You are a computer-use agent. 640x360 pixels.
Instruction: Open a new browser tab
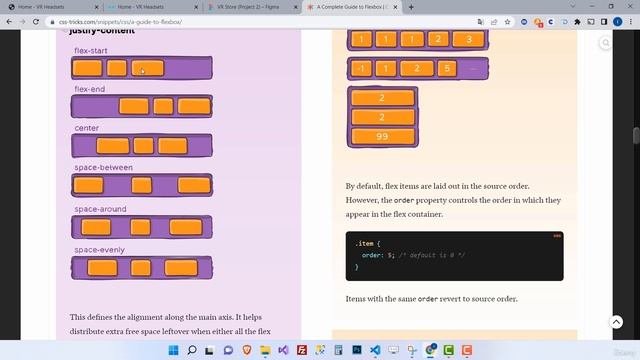[x=411, y=7]
